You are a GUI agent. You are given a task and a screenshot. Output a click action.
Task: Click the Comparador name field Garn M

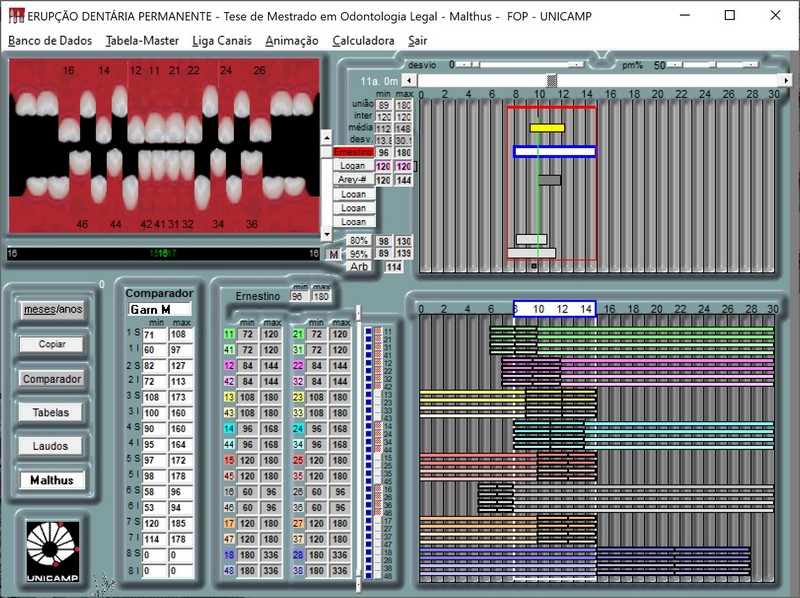pyautogui.click(x=158, y=309)
